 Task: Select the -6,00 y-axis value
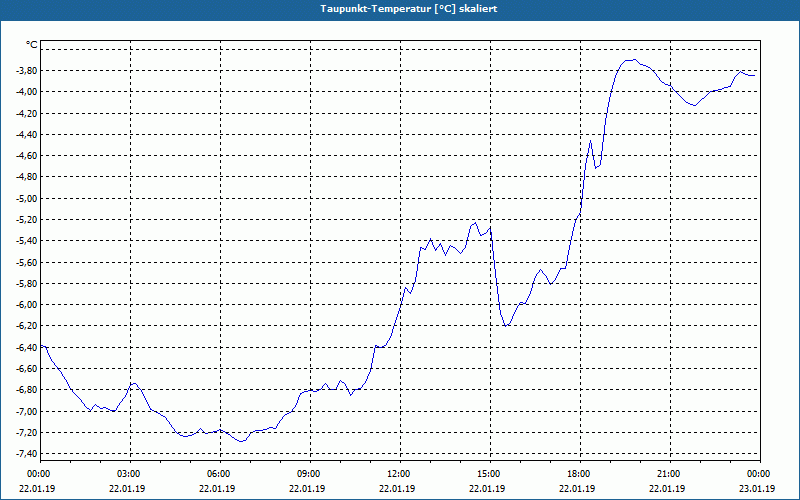[x=27, y=305]
